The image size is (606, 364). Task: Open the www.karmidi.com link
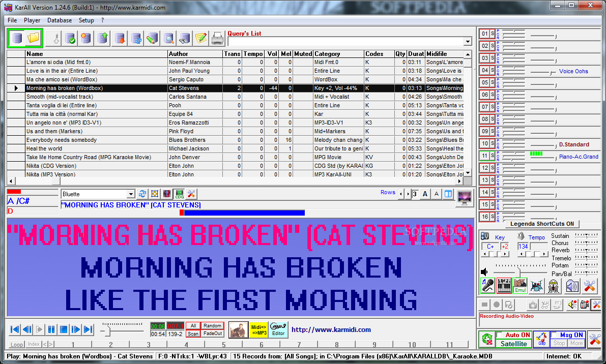point(331,329)
